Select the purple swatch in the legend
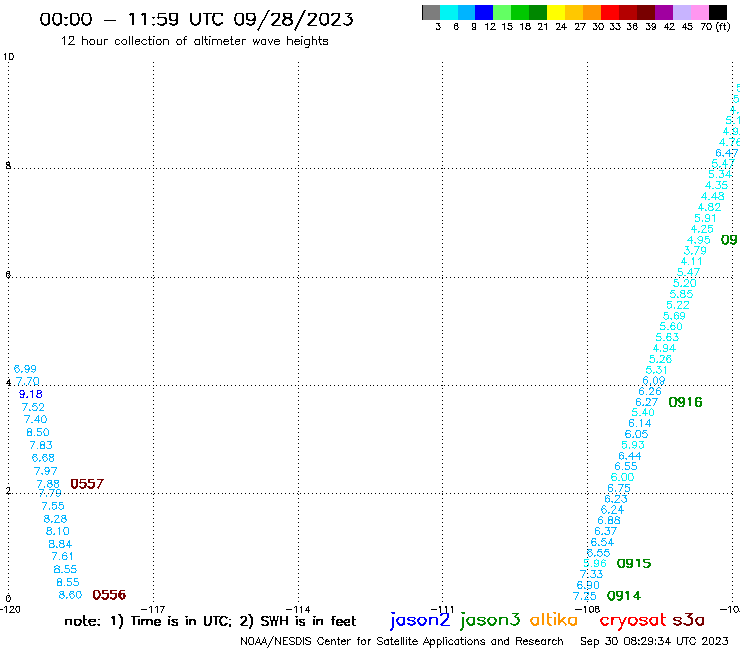 point(664,13)
